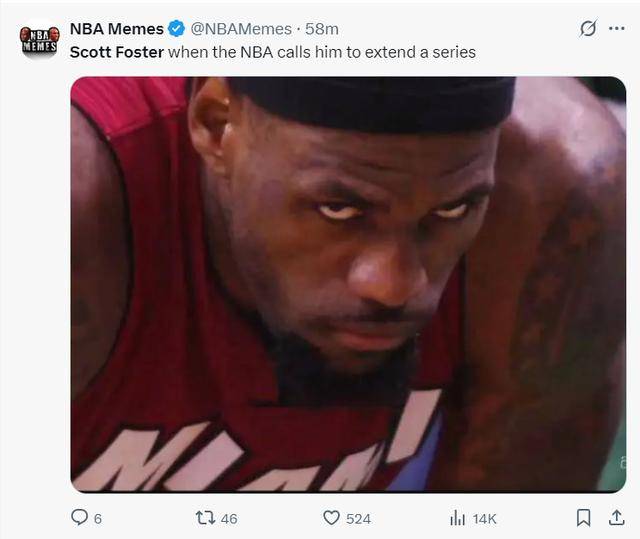View post analytics bar-chart icon

pyautogui.click(x=458, y=517)
